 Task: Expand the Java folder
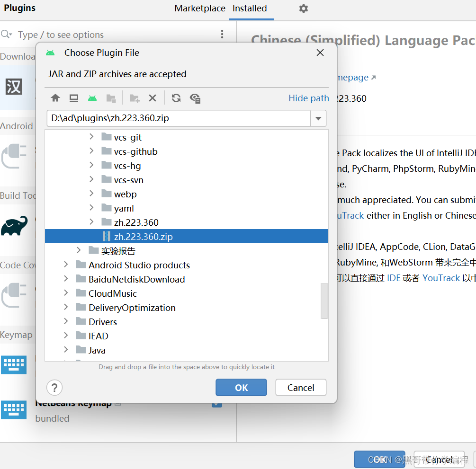point(66,349)
